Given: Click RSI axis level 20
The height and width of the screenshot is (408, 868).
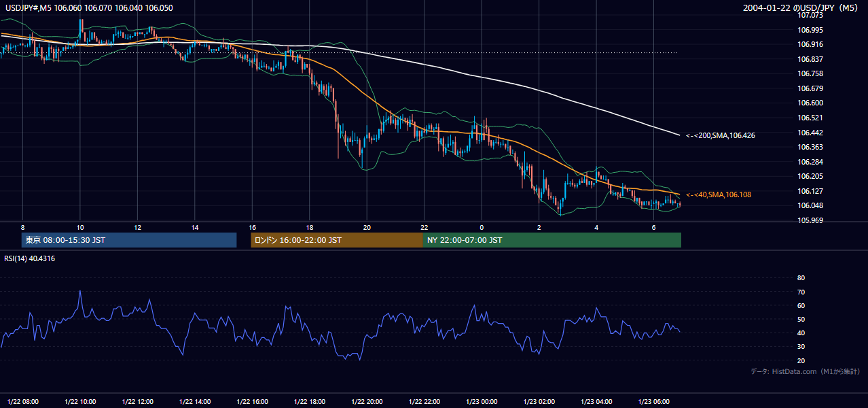Looking at the screenshot, I should point(801,360).
